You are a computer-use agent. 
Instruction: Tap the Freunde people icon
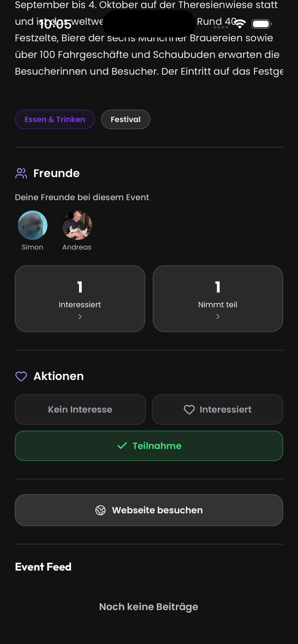click(x=21, y=173)
